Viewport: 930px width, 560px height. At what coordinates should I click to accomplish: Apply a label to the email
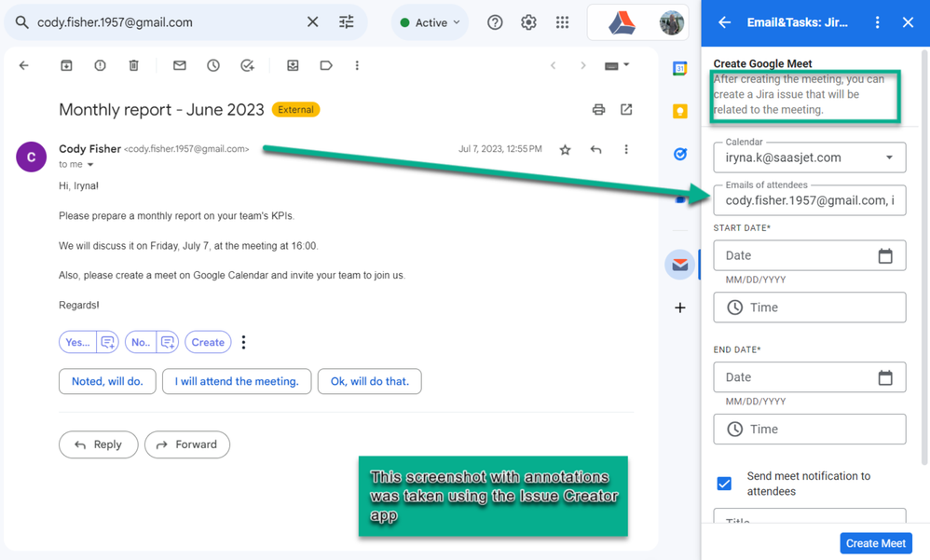[x=326, y=65]
